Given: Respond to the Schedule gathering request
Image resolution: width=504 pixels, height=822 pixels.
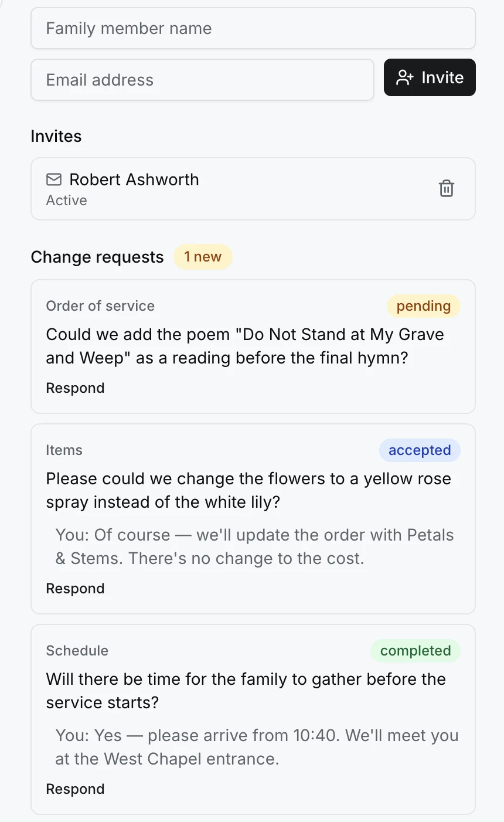Looking at the screenshot, I should click(75, 789).
